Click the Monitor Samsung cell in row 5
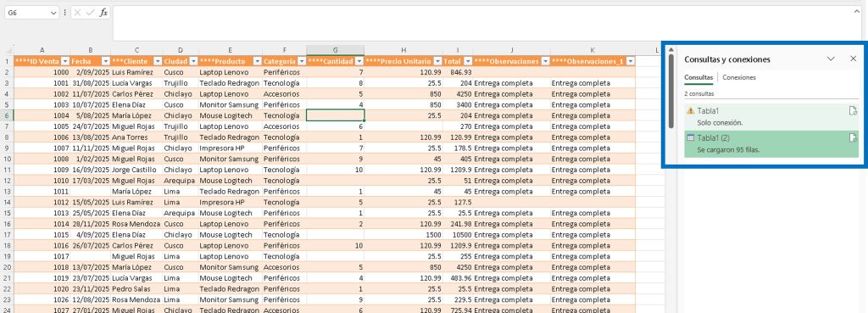 click(x=231, y=104)
